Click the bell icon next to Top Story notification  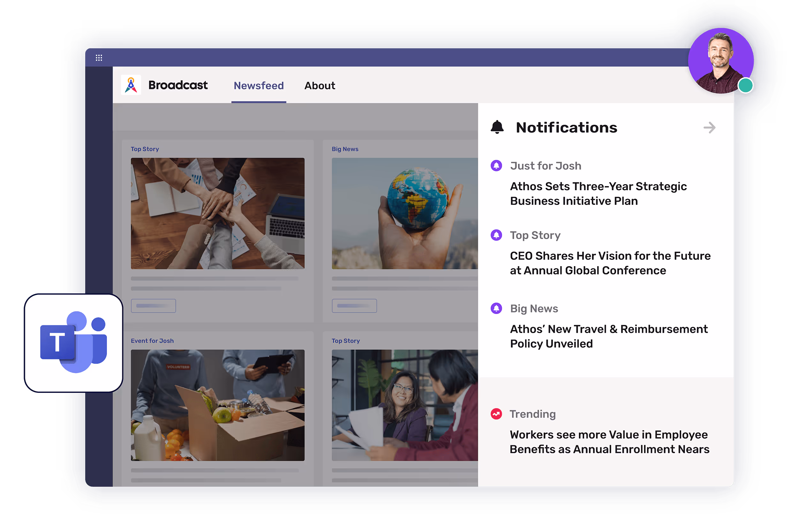[x=496, y=235]
